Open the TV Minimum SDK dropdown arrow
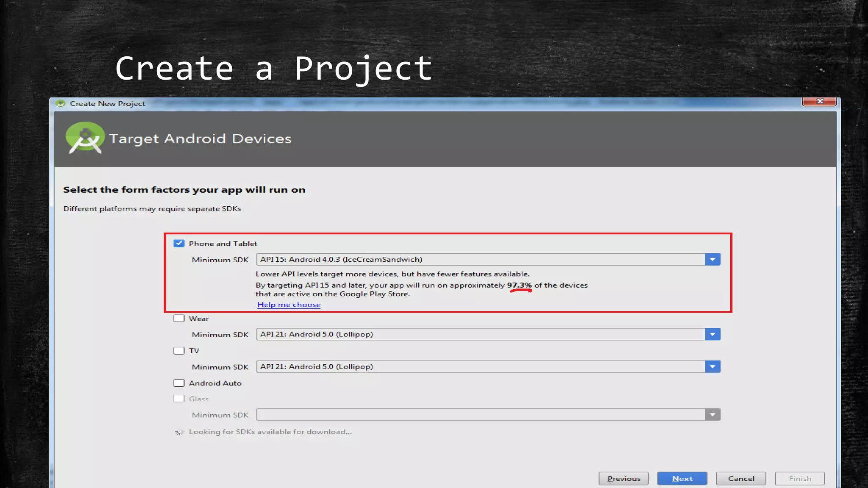 (712, 366)
